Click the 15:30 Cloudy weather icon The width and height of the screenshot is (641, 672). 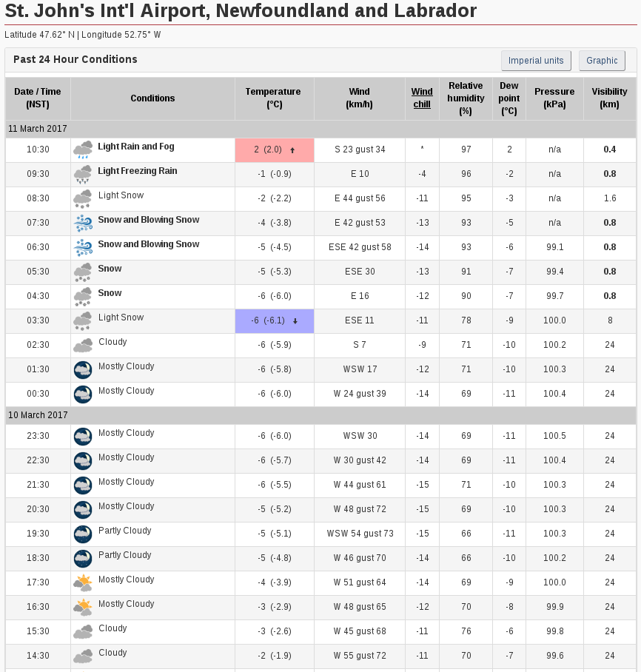pos(83,632)
